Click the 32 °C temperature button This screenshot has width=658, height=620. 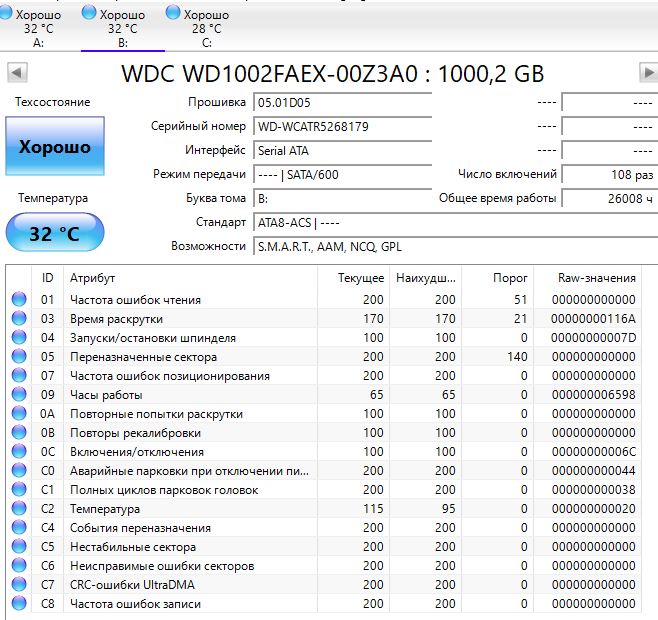(55, 233)
